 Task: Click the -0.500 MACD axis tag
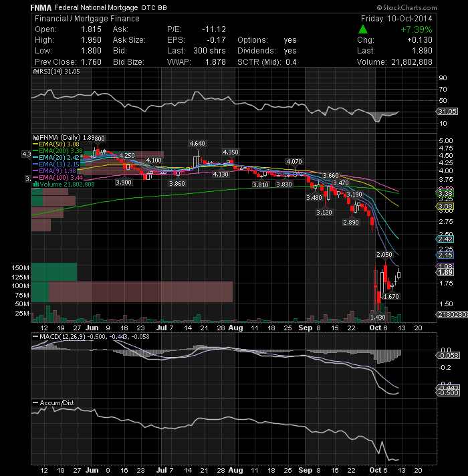click(x=448, y=393)
